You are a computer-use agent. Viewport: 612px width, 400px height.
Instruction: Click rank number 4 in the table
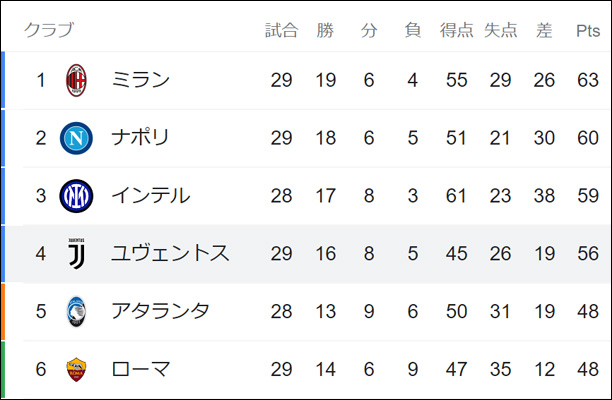point(41,254)
